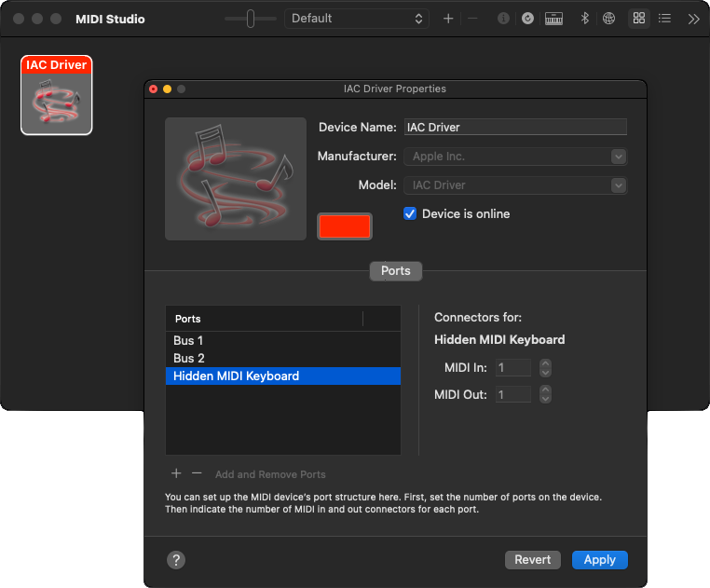This screenshot has width=710, height=588.
Task: Close the IAC Driver Properties window
Action: pos(154,89)
